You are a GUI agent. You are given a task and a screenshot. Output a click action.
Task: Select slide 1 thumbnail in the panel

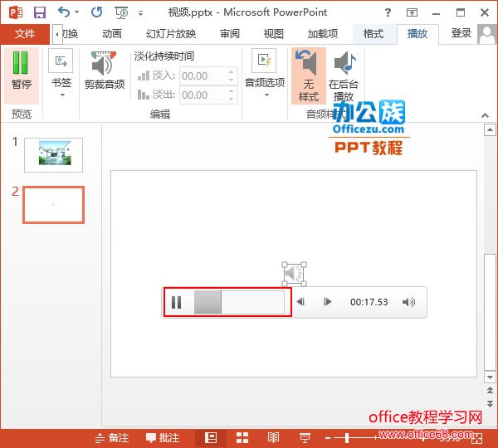(x=53, y=154)
